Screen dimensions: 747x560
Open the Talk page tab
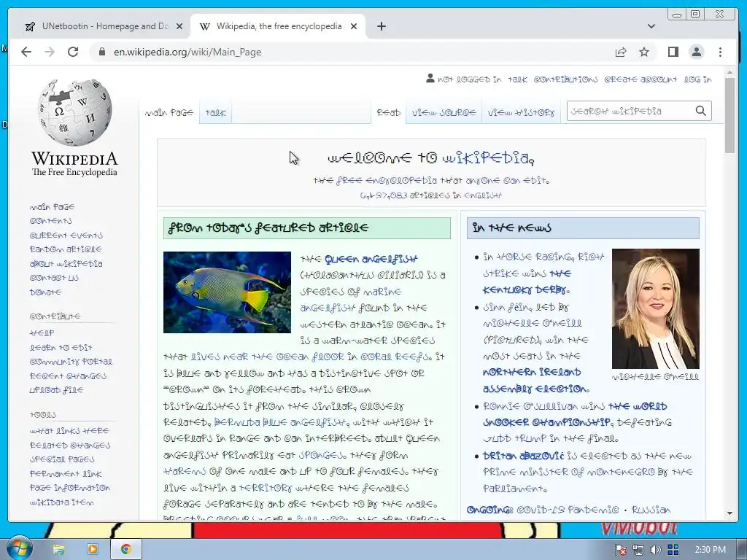215,113
